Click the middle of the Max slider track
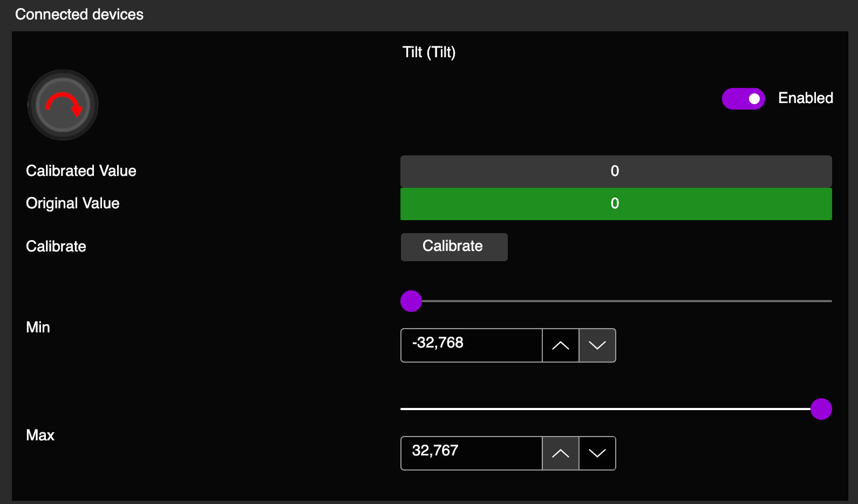Image resolution: width=858 pixels, height=504 pixels. 616,409
